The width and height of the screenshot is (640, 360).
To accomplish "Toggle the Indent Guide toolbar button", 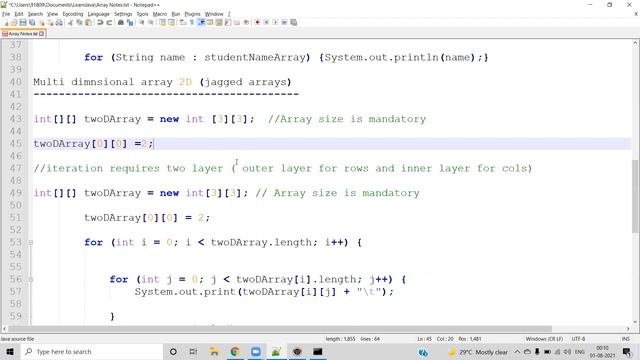I will [201, 22].
